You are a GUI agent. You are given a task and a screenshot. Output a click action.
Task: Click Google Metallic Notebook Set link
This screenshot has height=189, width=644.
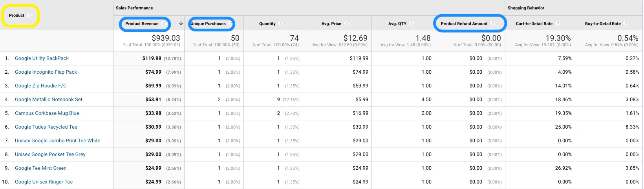49,100
